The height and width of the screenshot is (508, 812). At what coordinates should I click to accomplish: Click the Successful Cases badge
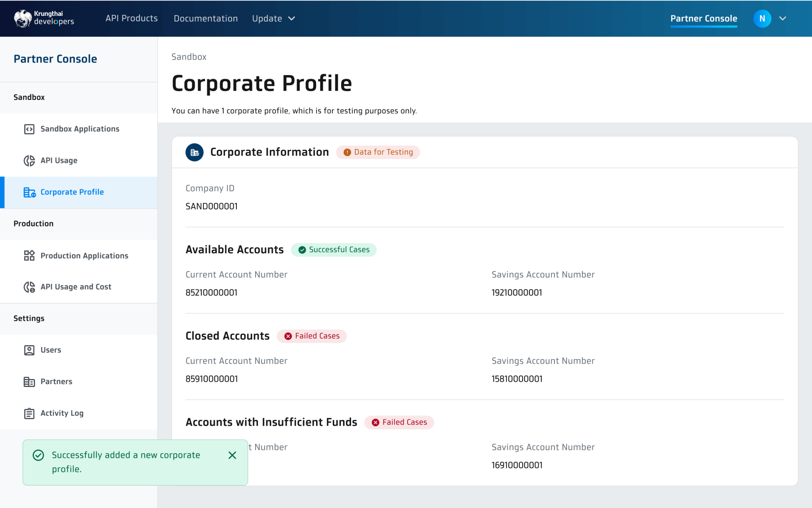pos(334,250)
